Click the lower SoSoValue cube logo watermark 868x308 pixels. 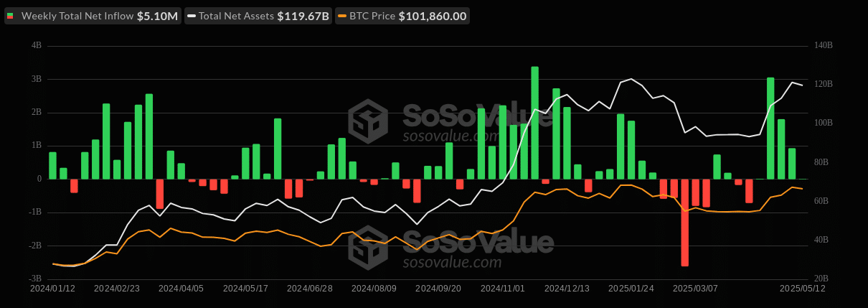click(369, 246)
